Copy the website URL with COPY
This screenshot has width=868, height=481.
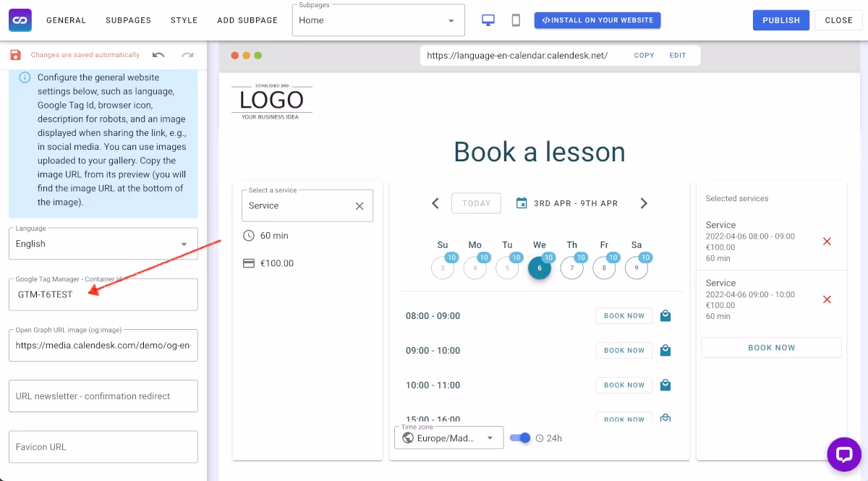click(x=643, y=55)
